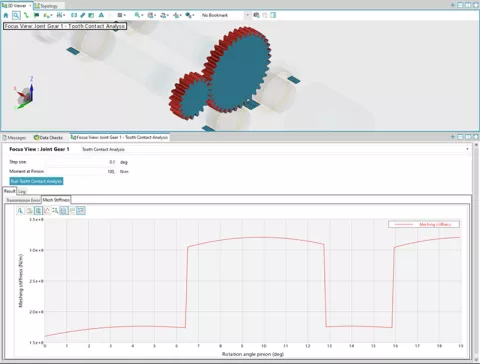Click the green flag icon in 3D toolbar
480x364 pixels.
(36, 15)
